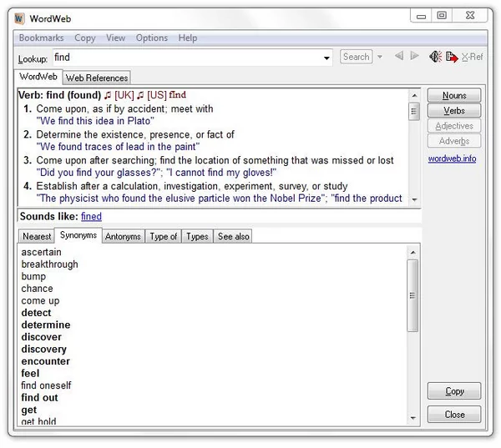The width and height of the screenshot is (501, 448).
Task: Go forward with the right arrow
Action: (x=414, y=56)
